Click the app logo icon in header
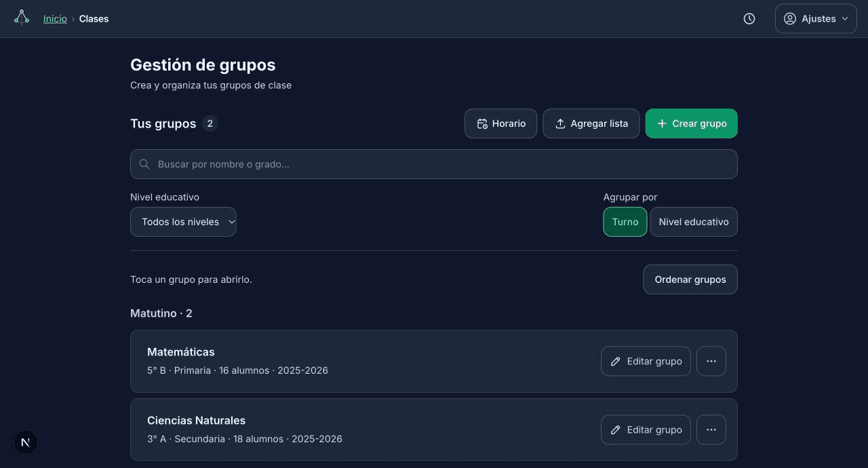This screenshot has height=468, width=868. [x=22, y=18]
